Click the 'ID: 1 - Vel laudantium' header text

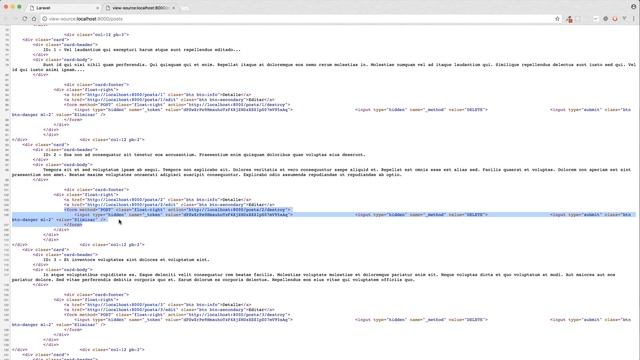tap(142, 50)
